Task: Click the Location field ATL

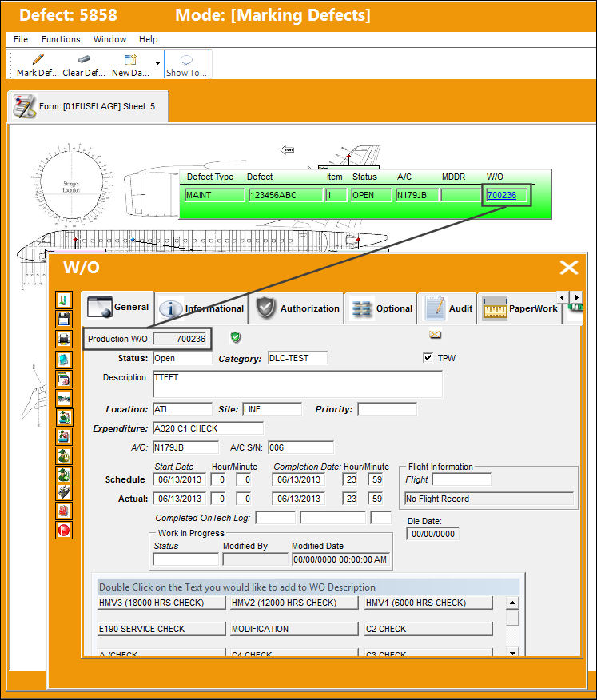Action: point(182,409)
